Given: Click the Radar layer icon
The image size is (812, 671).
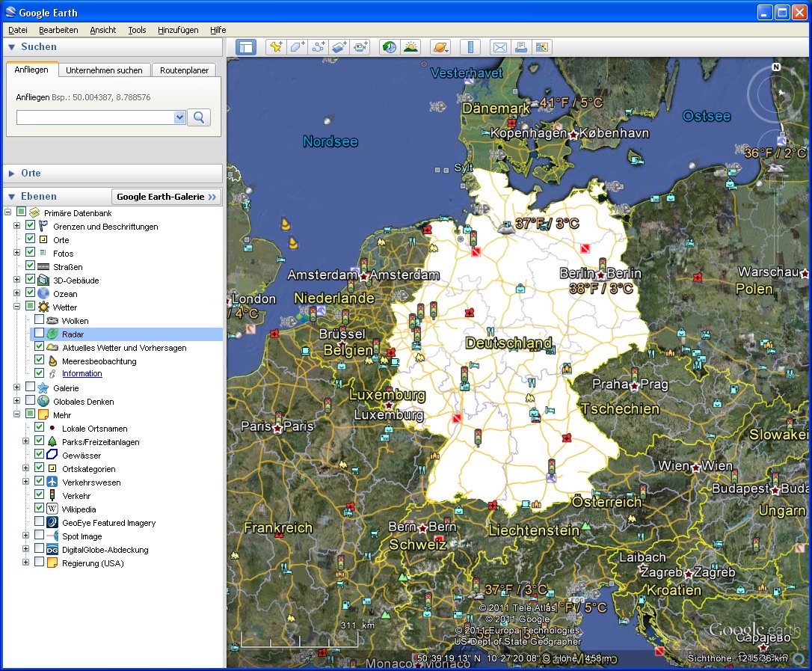Looking at the screenshot, I should click(x=52, y=334).
